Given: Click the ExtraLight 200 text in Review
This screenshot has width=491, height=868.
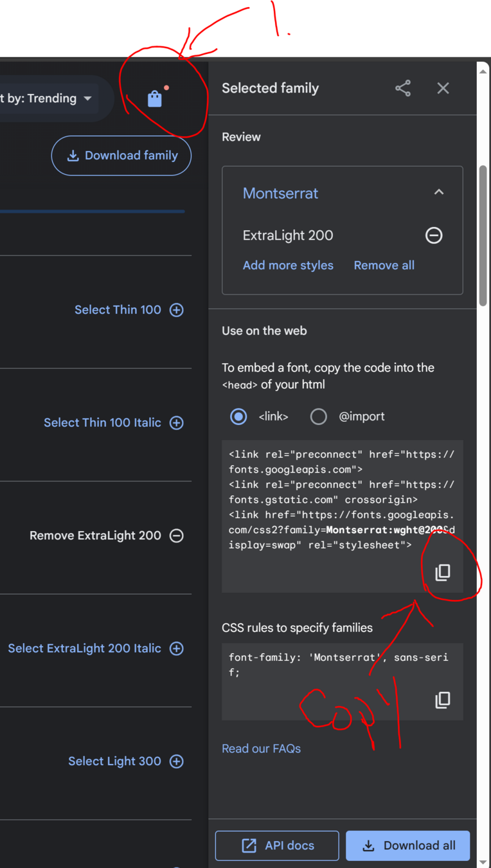Looking at the screenshot, I should [x=288, y=235].
